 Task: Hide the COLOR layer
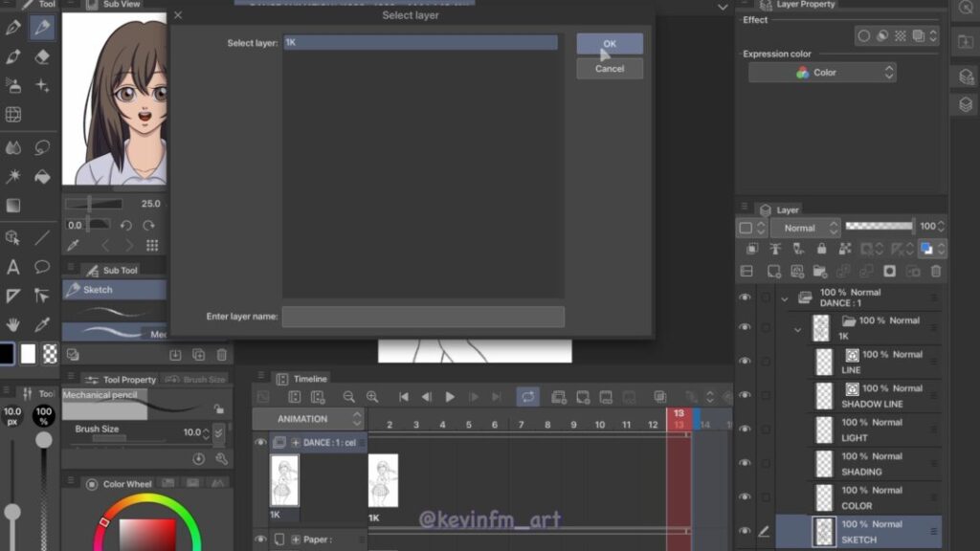745,496
